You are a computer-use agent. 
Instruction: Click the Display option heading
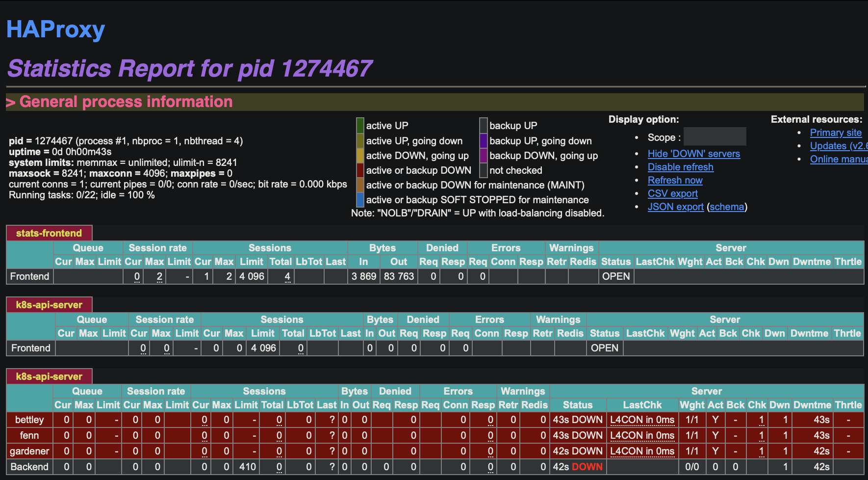[643, 119]
